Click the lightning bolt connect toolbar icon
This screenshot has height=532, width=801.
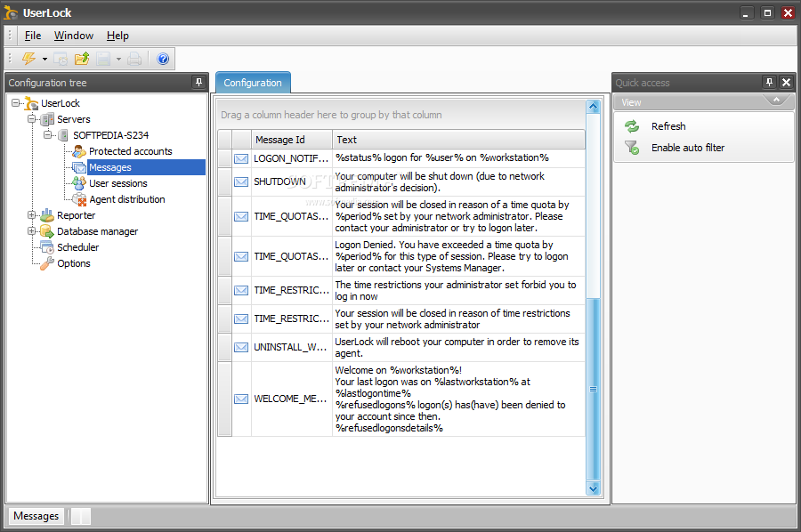[28, 59]
